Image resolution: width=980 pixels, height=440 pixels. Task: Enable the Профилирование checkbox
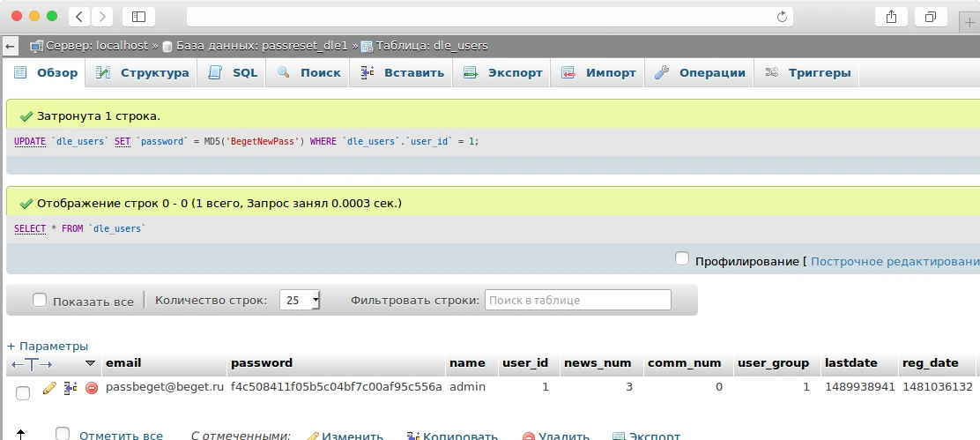682,259
